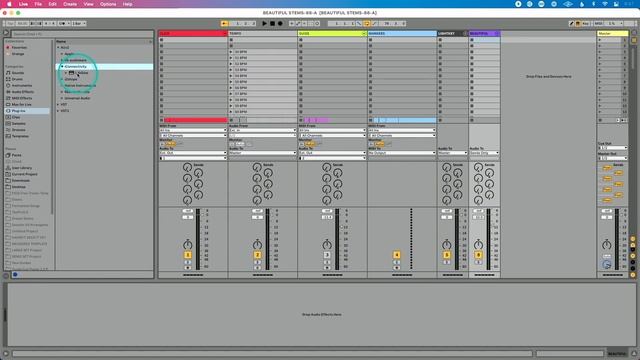Open the Apple menu
Image resolution: width=640 pixels, height=360 pixels.
(9, 4)
